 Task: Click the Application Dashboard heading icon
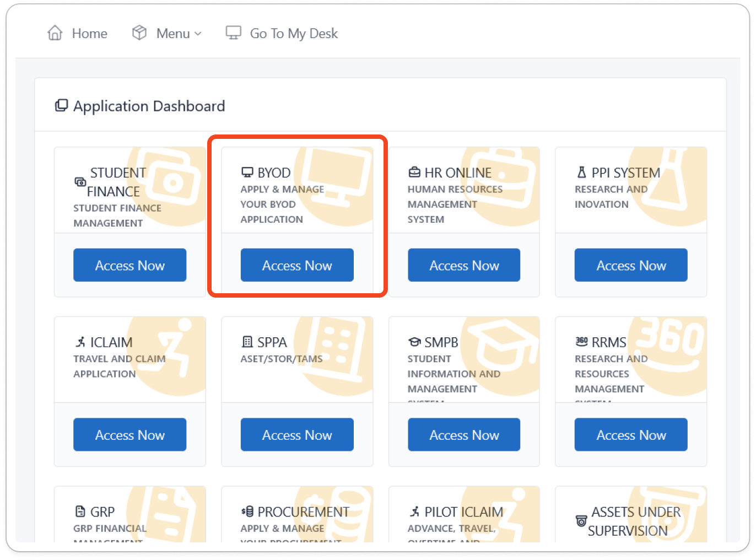(x=61, y=105)
